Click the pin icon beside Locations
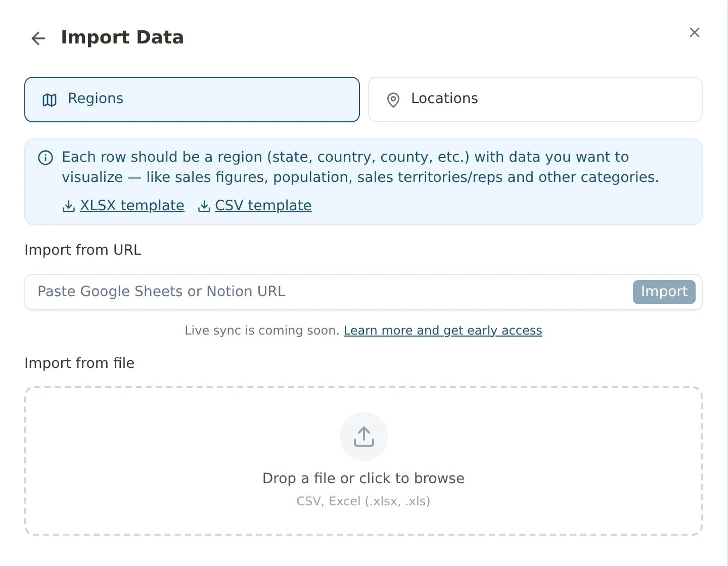Image resolution: width=728 pixels, height=566 pixels. 393,100
